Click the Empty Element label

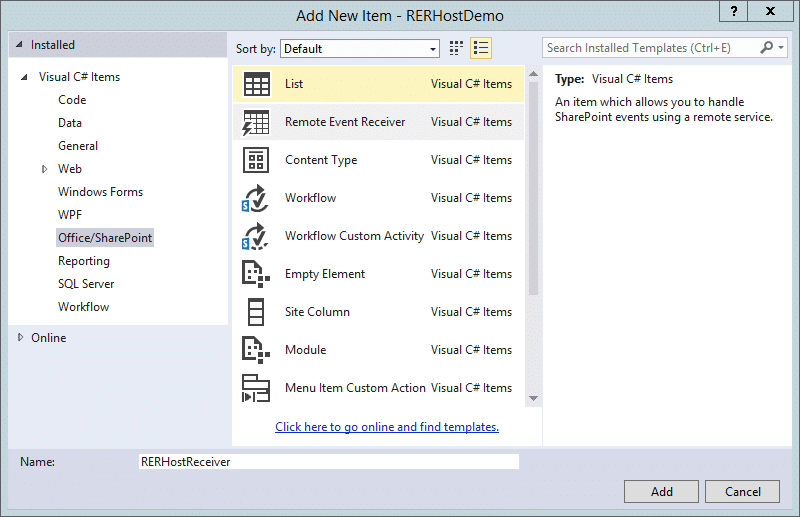[x=325, y=274]
